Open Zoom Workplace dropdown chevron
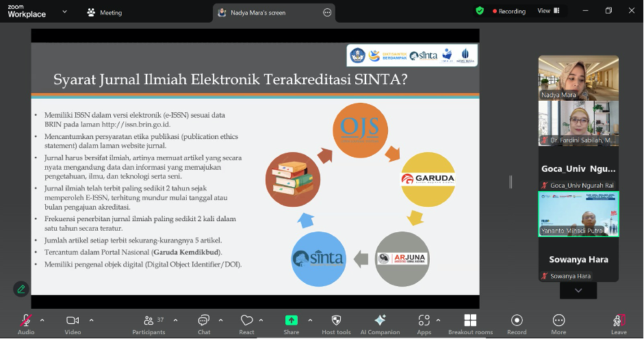The image size is (644, 339). [x=64, y=12]
